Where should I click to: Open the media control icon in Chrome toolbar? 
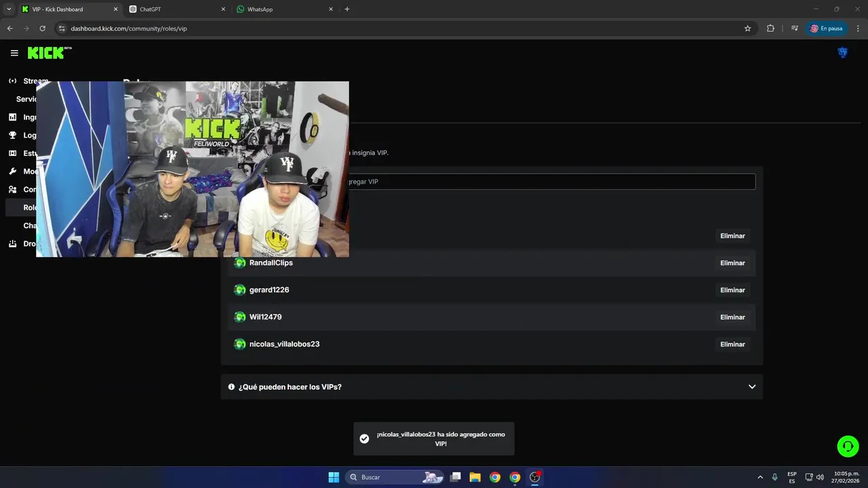pyautogui.click(x=794, y=28)
